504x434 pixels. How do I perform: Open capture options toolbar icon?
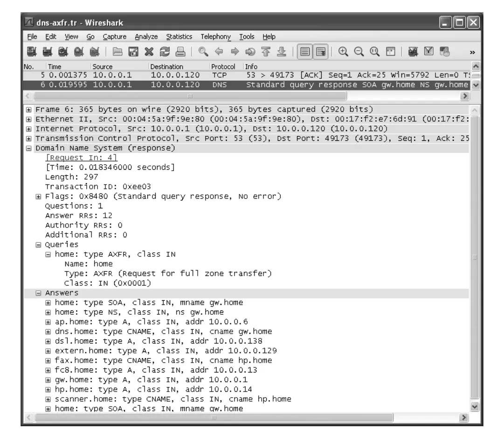48,51
